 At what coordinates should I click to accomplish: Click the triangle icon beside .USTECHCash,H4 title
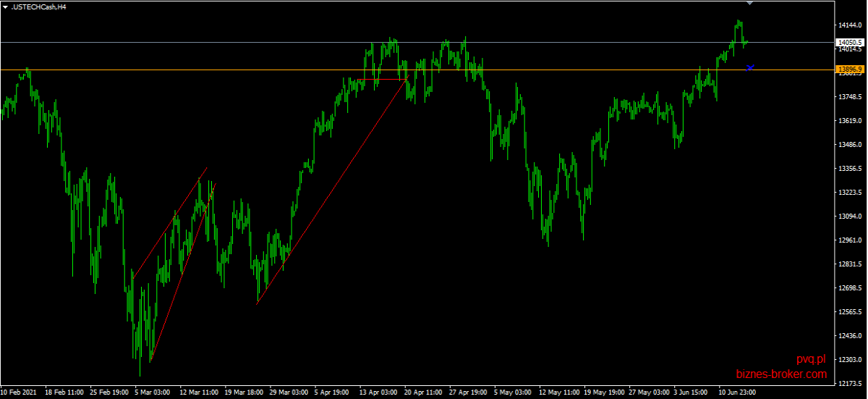tap(6, 7)
